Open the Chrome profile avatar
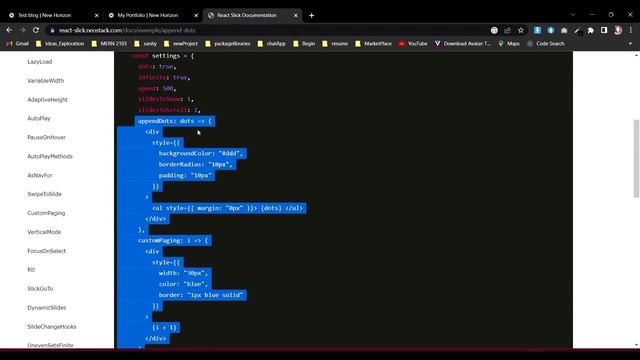This screenshot has height=360, width=640. pos(618,30)
